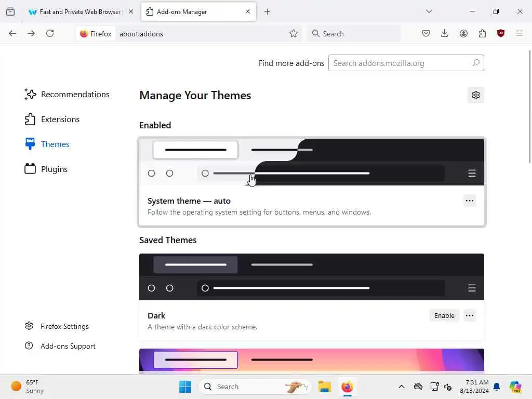Click the 'Manage Your Themes' heading
This screenshot has height=399, width=532.
pos(195,96)
